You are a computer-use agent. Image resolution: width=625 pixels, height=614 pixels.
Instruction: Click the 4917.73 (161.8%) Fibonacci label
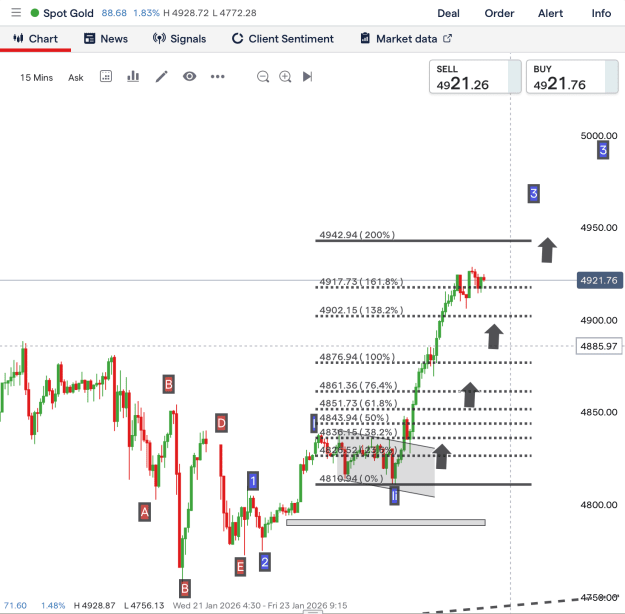[x=362, y=281]
